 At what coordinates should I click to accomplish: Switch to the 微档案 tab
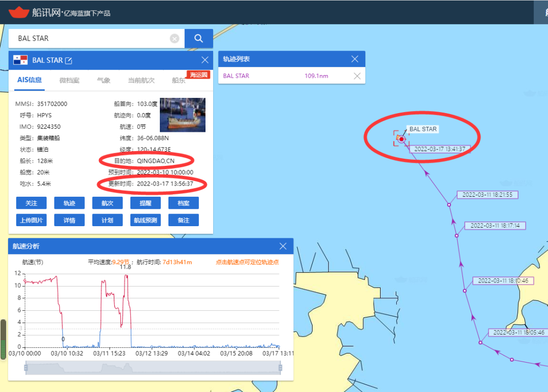point(70,80)
